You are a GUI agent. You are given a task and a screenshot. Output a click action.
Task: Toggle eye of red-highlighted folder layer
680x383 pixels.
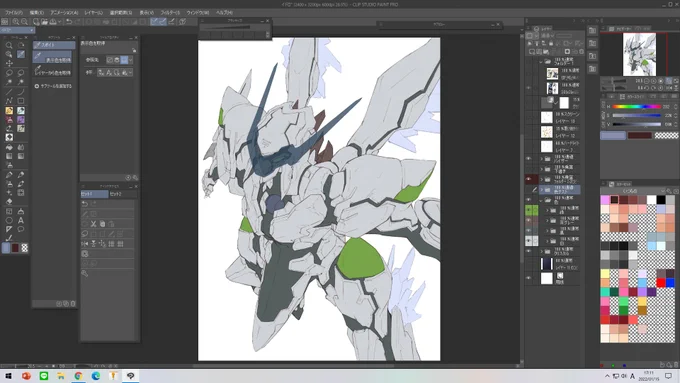tap(528, 179)
